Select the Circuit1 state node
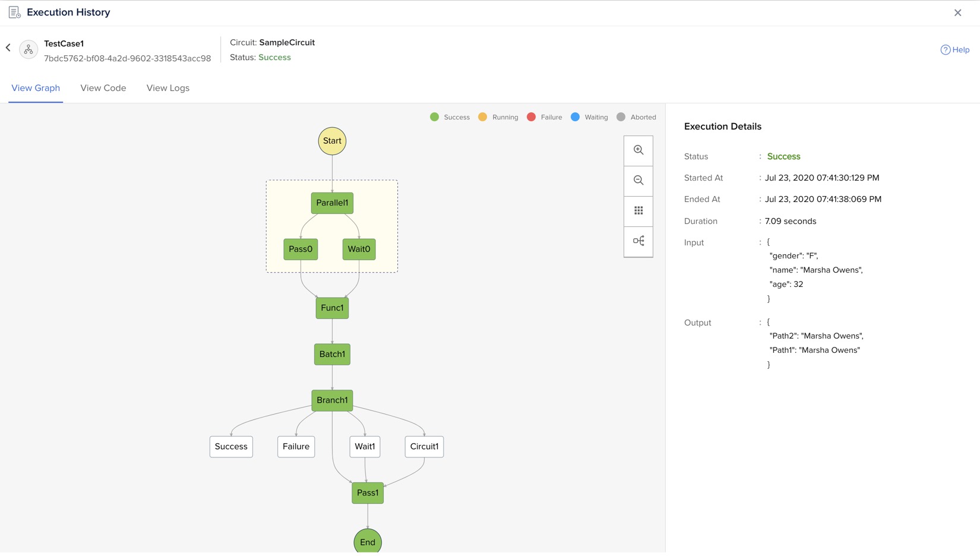This screenshot has height=556, width=980. (424, 447)
